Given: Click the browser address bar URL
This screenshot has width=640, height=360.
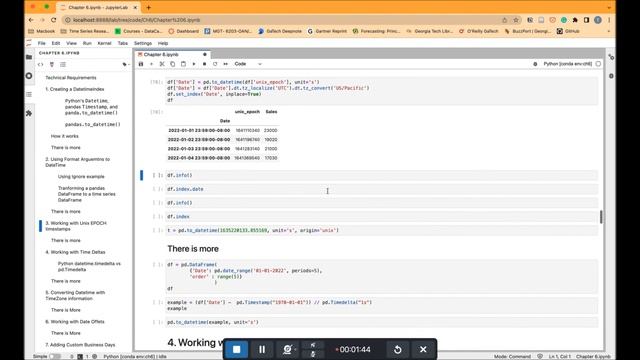Looking at the screenshot, I should coord(136,20).
